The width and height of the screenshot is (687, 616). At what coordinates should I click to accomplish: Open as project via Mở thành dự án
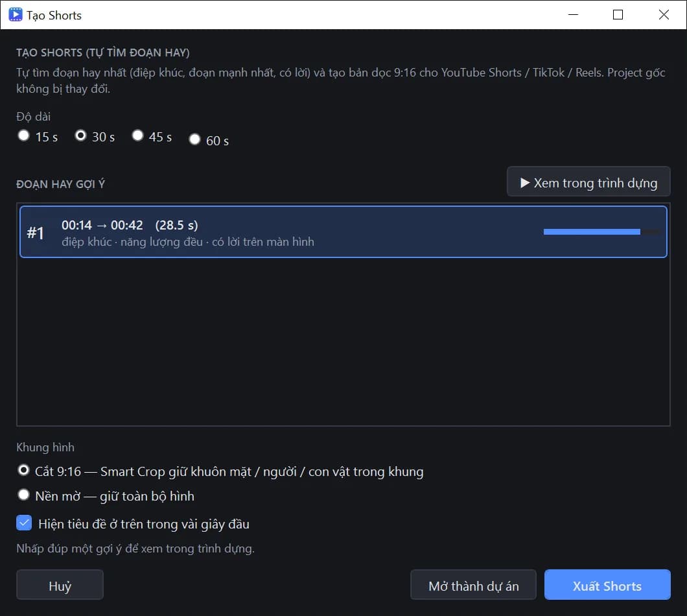click(x=473, y=585)
